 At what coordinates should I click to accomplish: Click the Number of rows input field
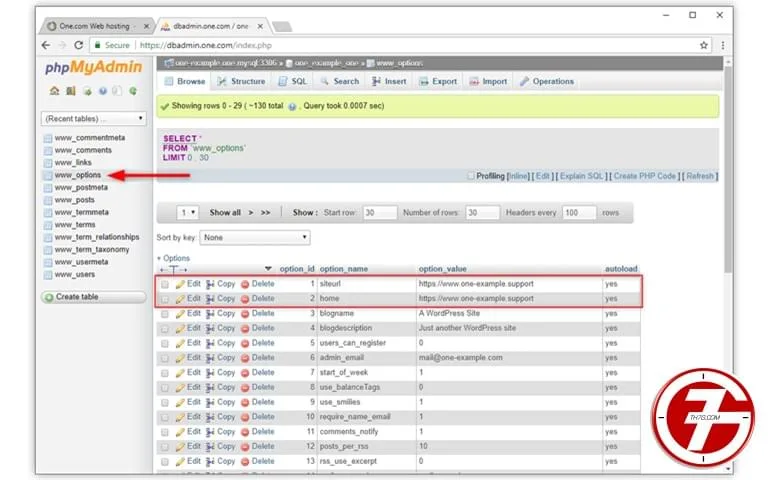pos(482,213)
